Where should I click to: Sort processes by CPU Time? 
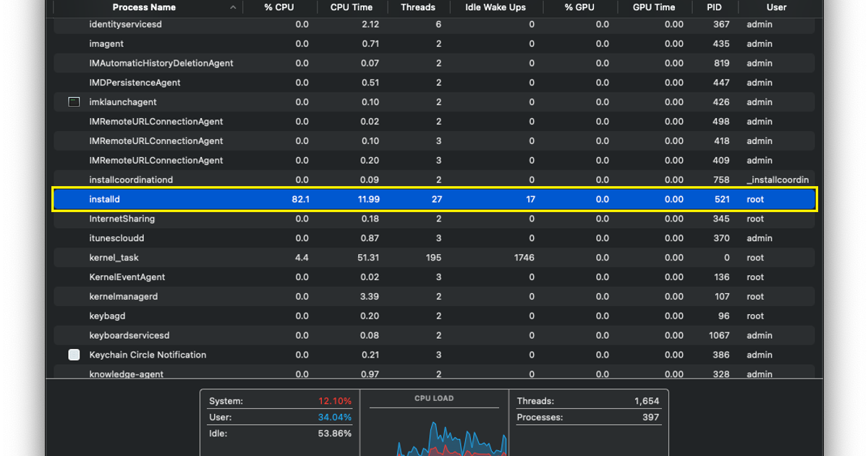351,7
